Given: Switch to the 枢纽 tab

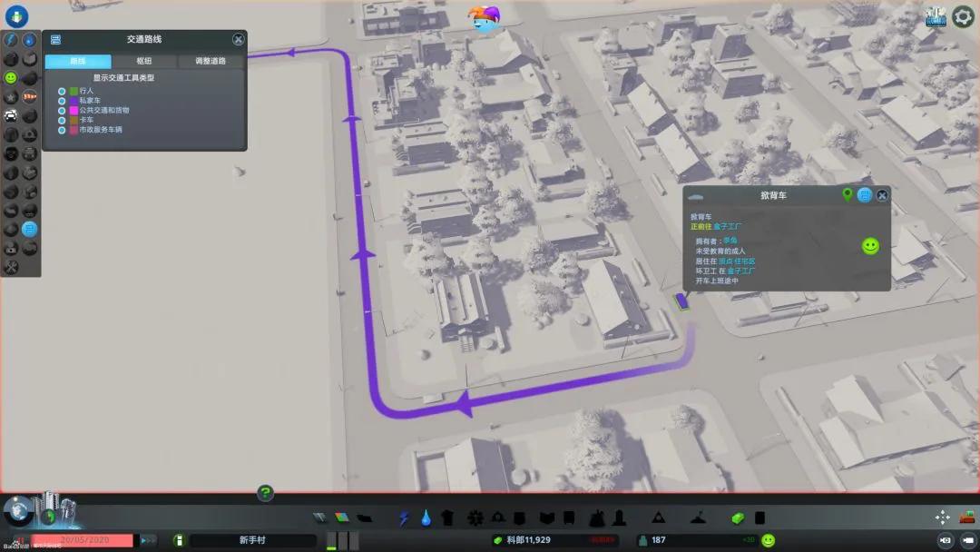Looking at the screenshot, I should (144, 61).
